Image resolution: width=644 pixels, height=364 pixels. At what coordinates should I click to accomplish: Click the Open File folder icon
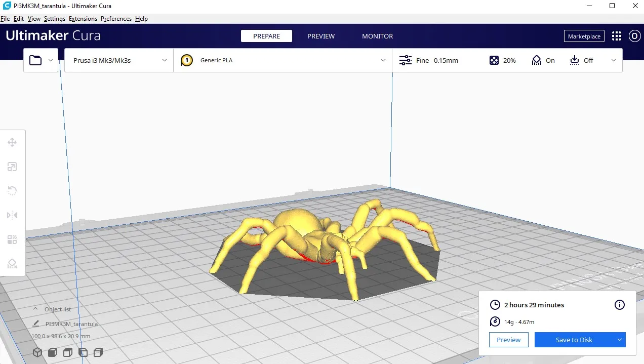coord(35,60)
